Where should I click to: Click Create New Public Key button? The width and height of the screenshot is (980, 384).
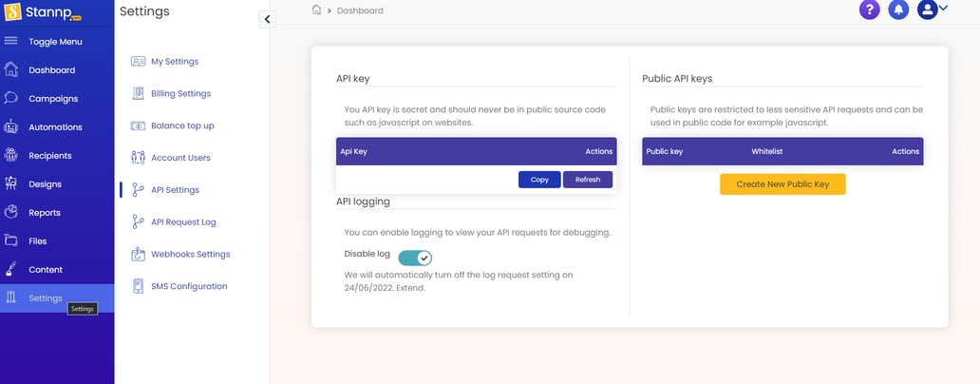tap(782, 184)
